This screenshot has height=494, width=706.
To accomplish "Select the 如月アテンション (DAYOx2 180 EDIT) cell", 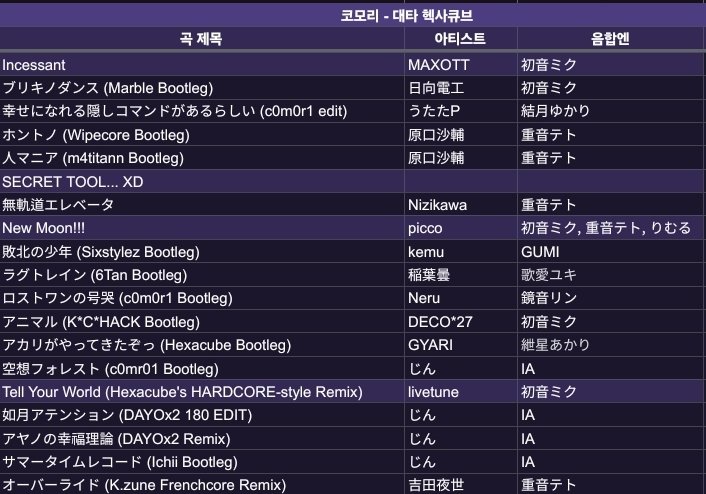I will (x=202, y=415).
